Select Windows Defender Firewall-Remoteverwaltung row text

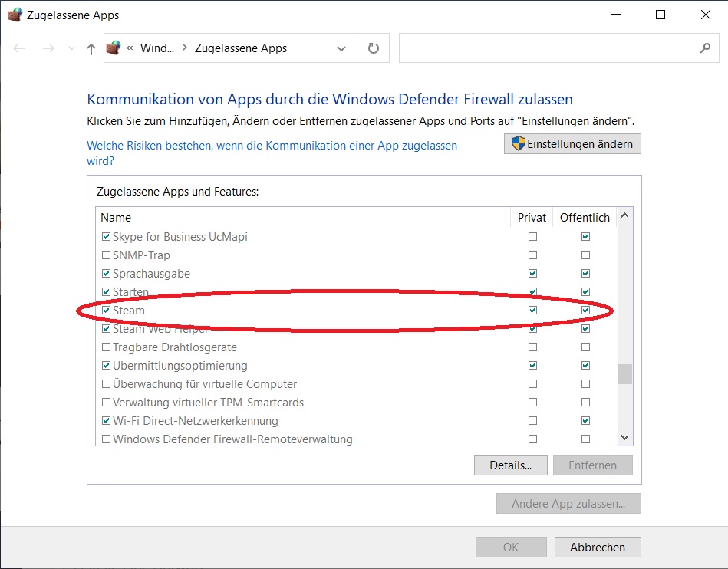pyautogui.click(x=232, y=439)
